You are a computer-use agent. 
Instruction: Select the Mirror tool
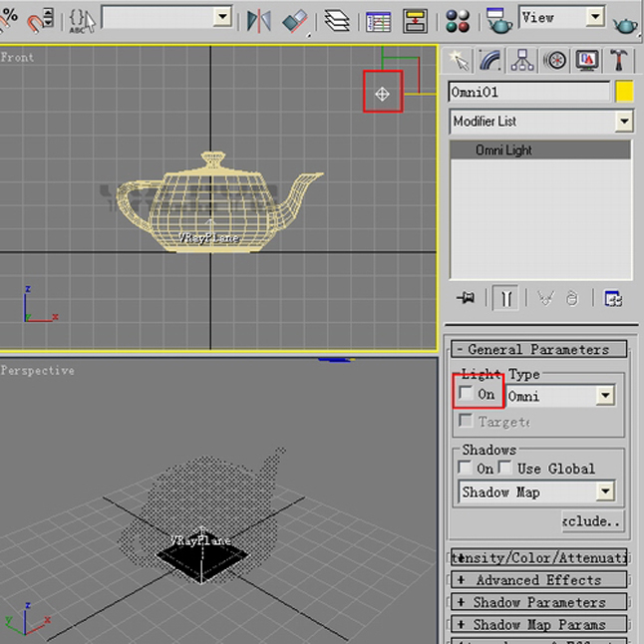tap(259, 20)
